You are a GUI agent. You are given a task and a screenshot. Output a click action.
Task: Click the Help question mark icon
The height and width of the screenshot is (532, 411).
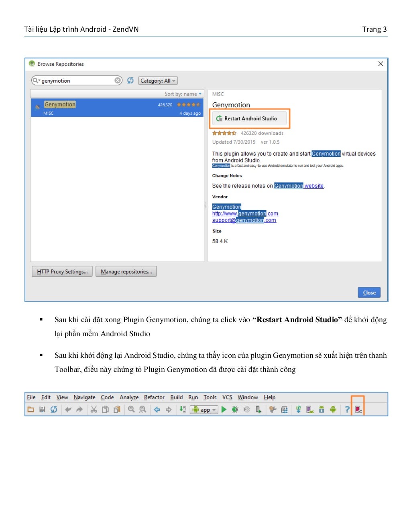pos(347,410)
